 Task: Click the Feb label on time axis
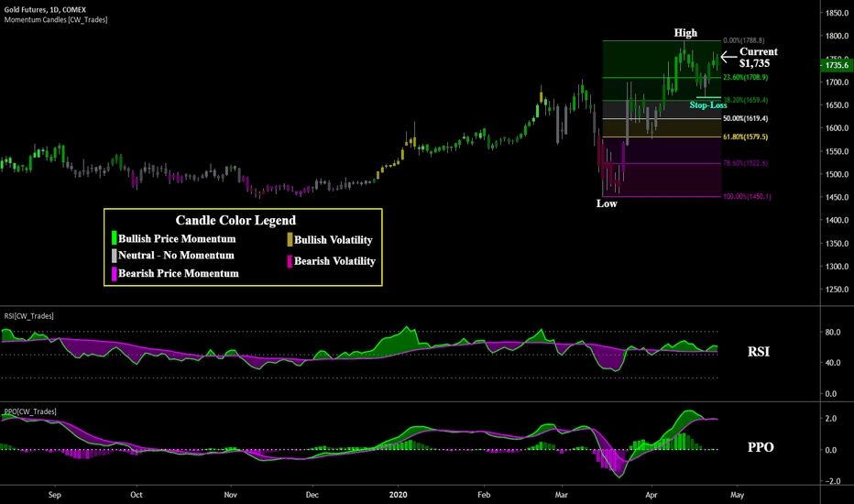[x=484, y=495]
